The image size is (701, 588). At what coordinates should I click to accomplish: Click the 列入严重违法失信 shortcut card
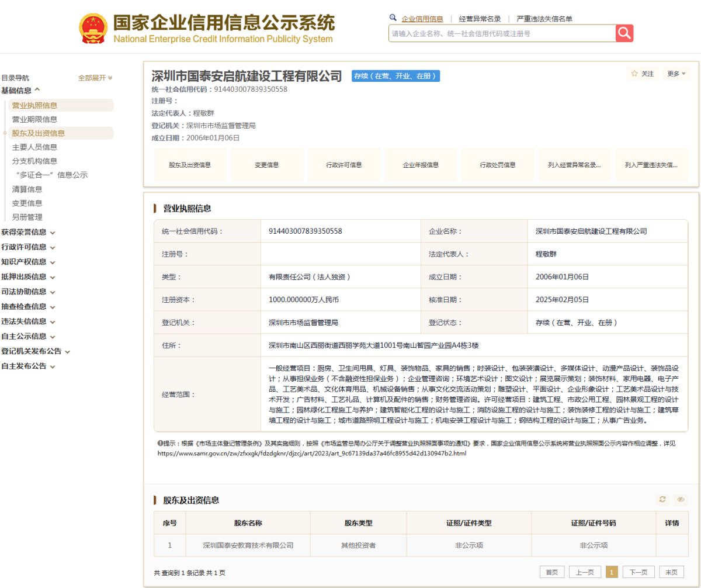coord(651,165)
